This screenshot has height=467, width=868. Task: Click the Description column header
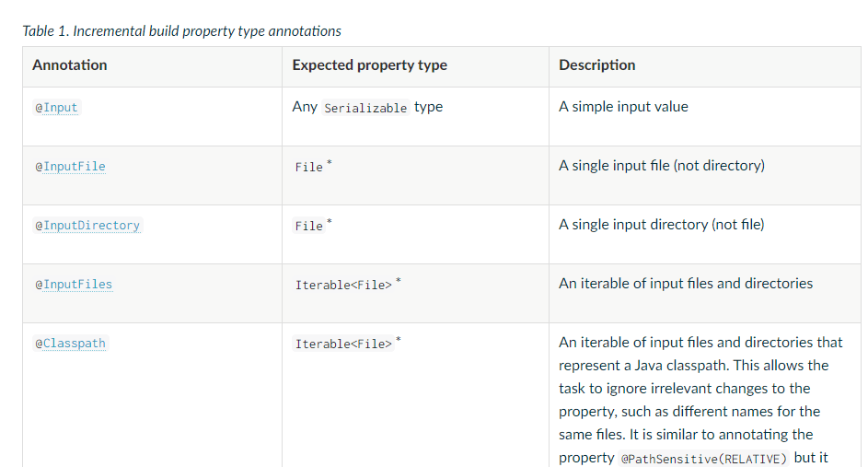coord(596,65)
